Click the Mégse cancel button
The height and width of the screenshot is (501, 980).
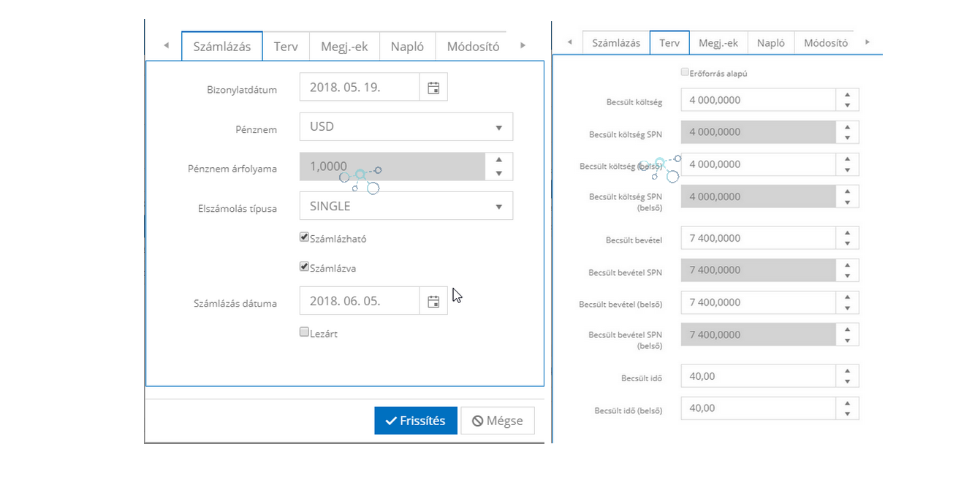[497, 421]
